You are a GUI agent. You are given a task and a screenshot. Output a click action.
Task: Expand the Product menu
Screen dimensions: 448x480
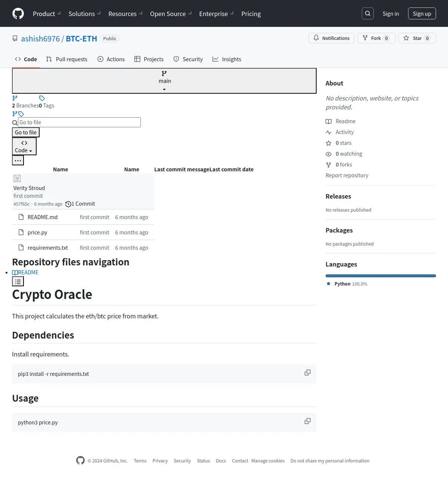(47, 14)
